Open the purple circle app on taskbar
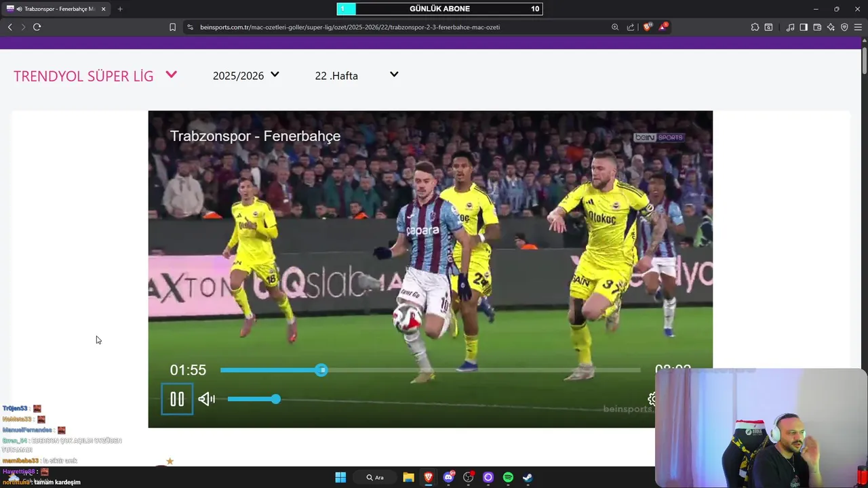The image size is (868, 488). [488, 477]
